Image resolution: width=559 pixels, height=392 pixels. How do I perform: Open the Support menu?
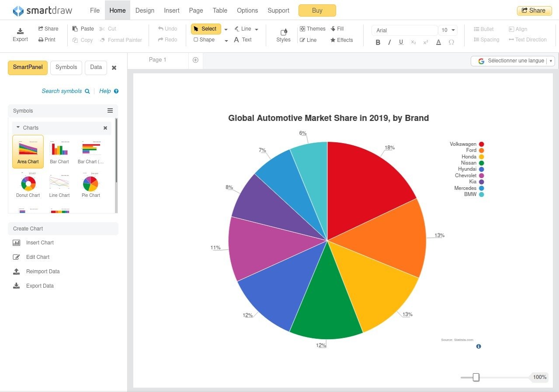278,10
